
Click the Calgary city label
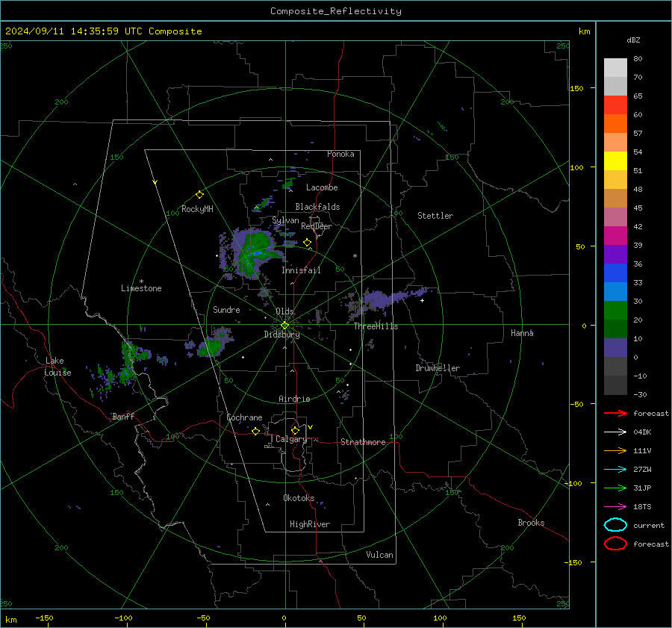[291, 439]
